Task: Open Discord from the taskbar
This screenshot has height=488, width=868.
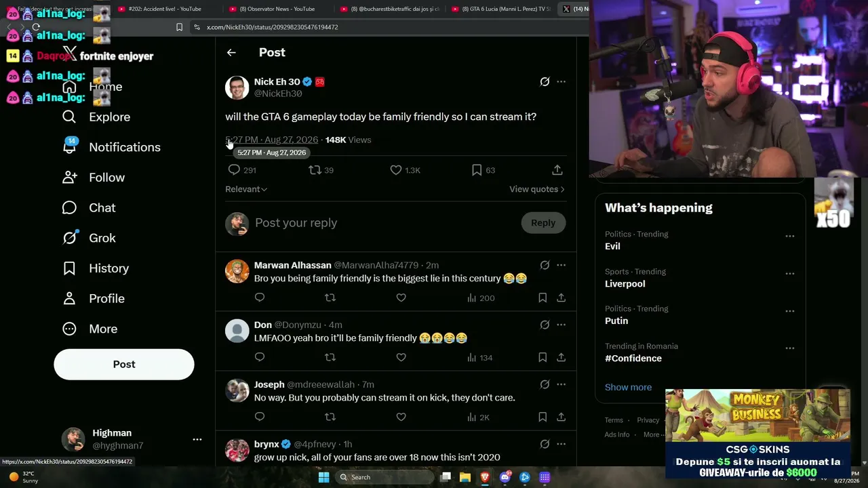Action: (x=505, y=477)
